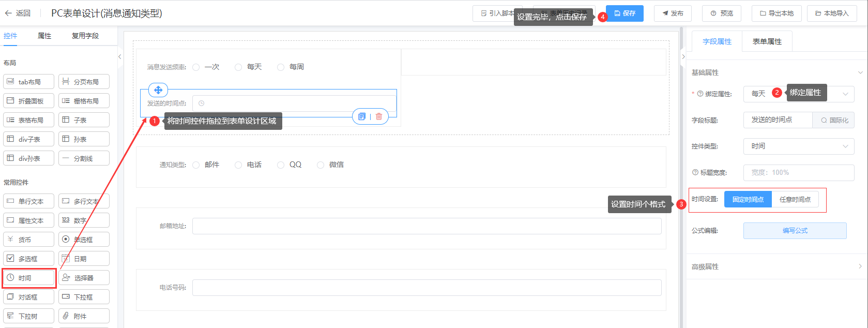
Task: Collapse the 基础属性 section
Action: (x=860, y=72)
